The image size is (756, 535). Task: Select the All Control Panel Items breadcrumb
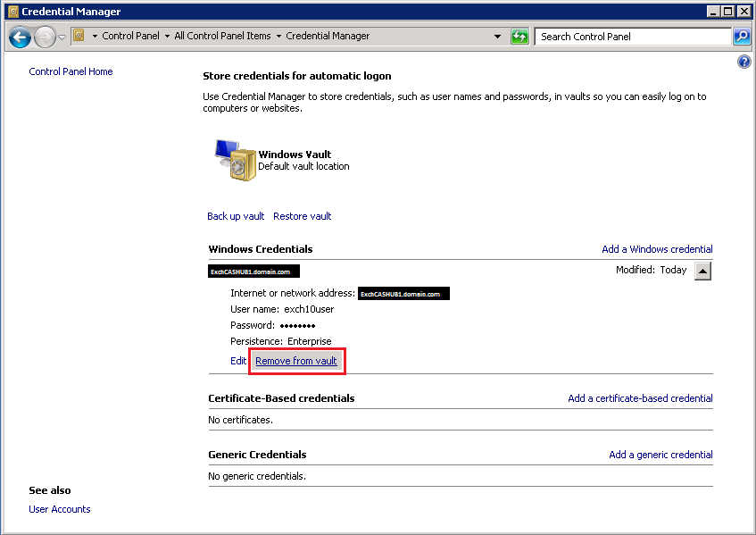(222, 37)
